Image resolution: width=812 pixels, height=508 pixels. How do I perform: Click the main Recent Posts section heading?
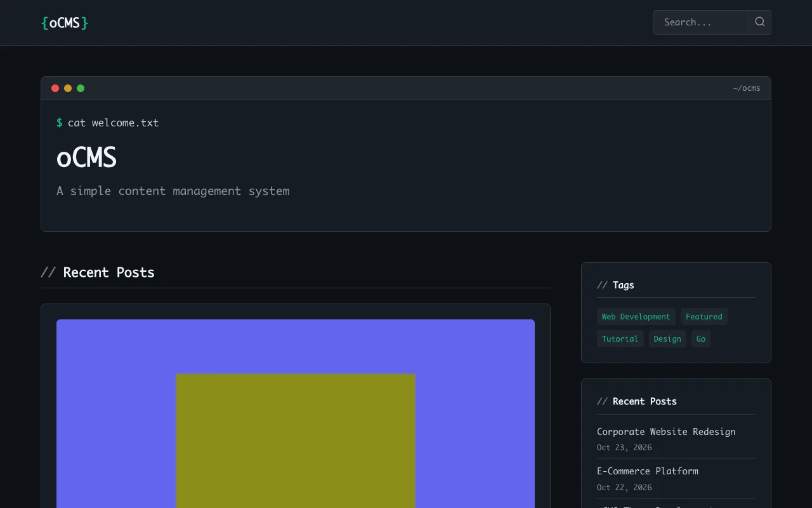click(98, 272)
